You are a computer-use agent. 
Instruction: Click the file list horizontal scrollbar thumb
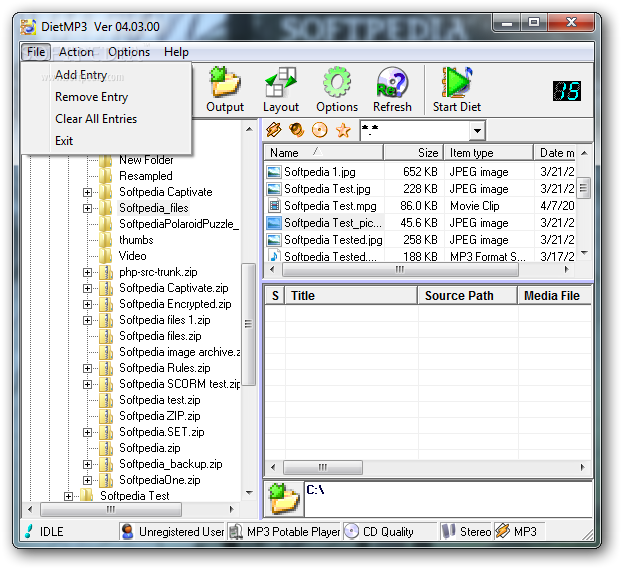pos(400,269)
